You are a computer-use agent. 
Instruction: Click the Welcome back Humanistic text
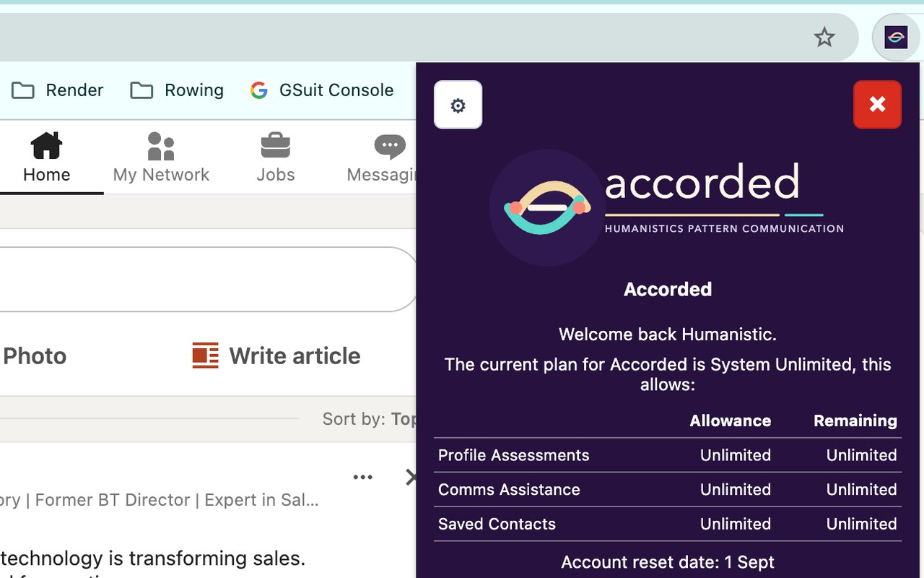coord(668,335)
